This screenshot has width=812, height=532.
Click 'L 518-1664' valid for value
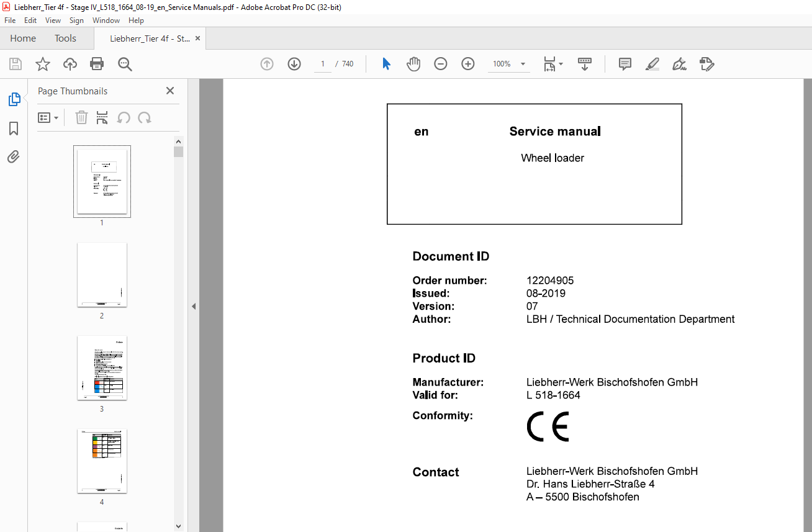[553, 395]
